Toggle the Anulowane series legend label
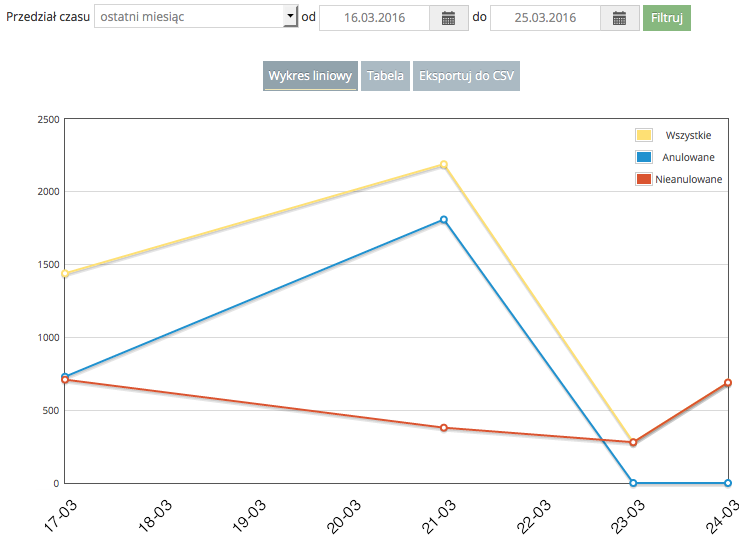 click(x=688, y=157)
